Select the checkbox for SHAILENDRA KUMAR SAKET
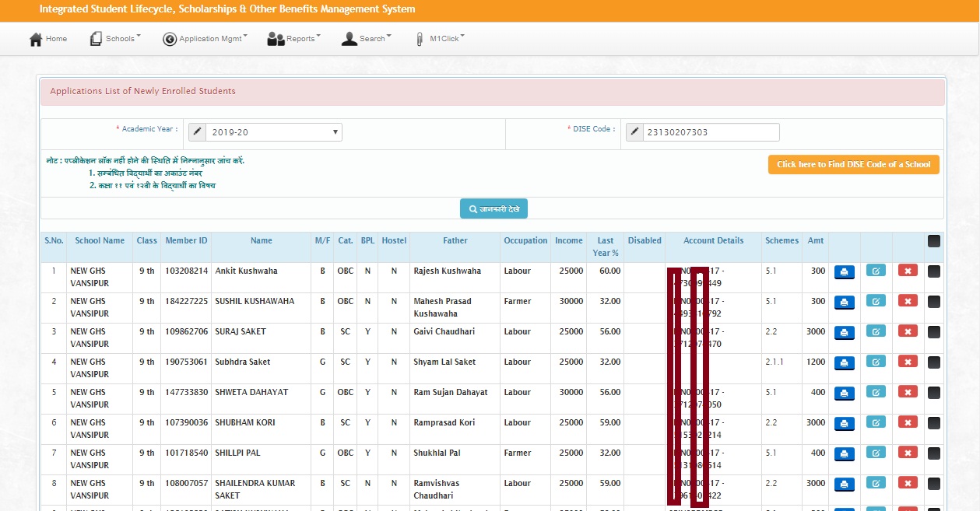 pos(933,484)
